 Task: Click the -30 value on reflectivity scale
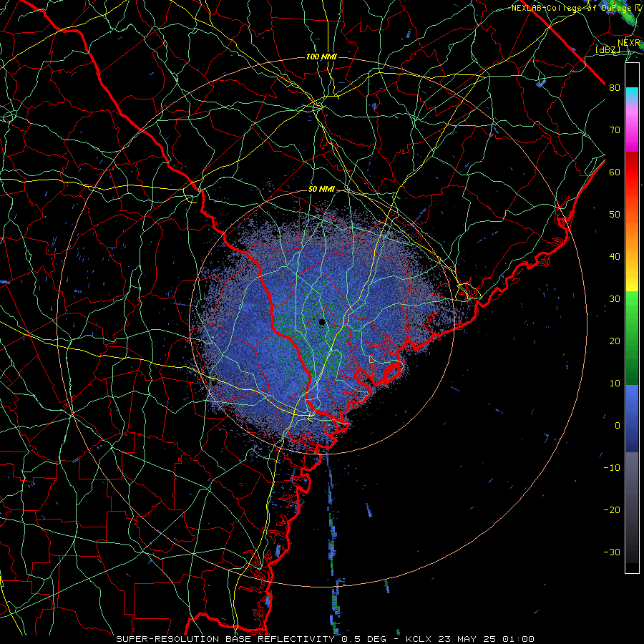[612, 552]
